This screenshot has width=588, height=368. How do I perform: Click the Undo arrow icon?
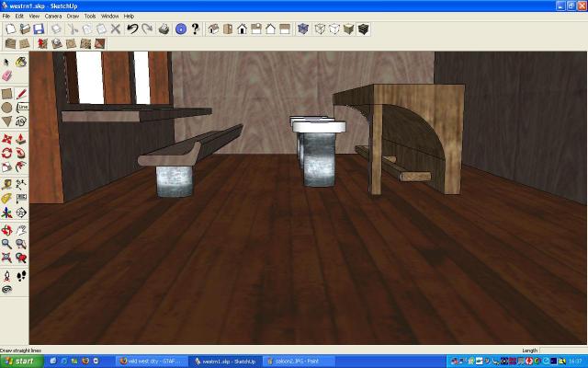point(132,29)
